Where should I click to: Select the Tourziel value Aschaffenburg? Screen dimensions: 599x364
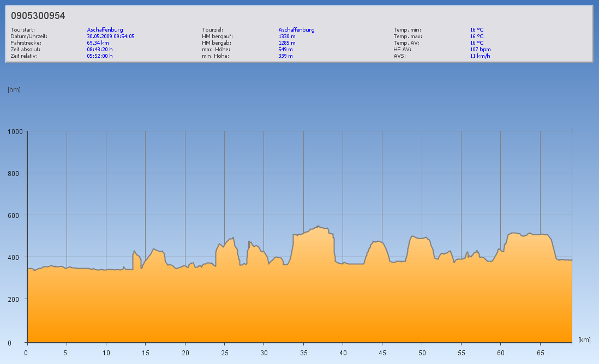(x=296, y=30)
